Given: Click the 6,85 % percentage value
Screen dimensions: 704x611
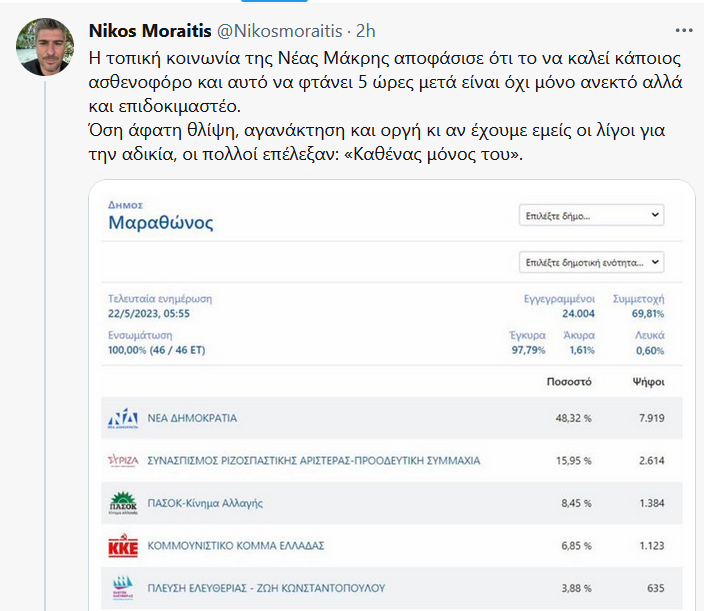Looking at the screenshot, I should (576, 546).
